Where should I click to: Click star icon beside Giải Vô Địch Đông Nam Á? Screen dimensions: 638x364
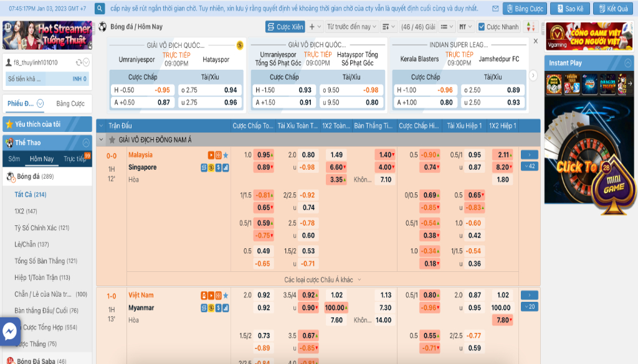(x=113, y=140)
